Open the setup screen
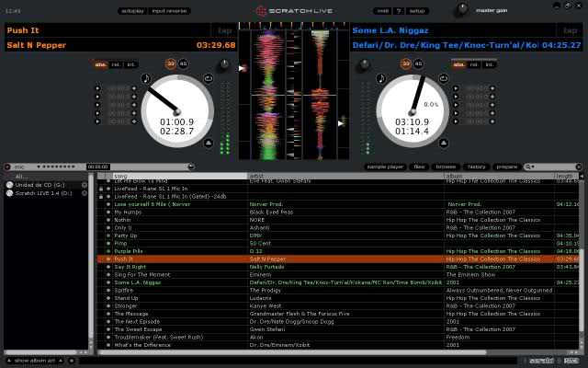Viewport: 588px width, 368px height. 416,11
